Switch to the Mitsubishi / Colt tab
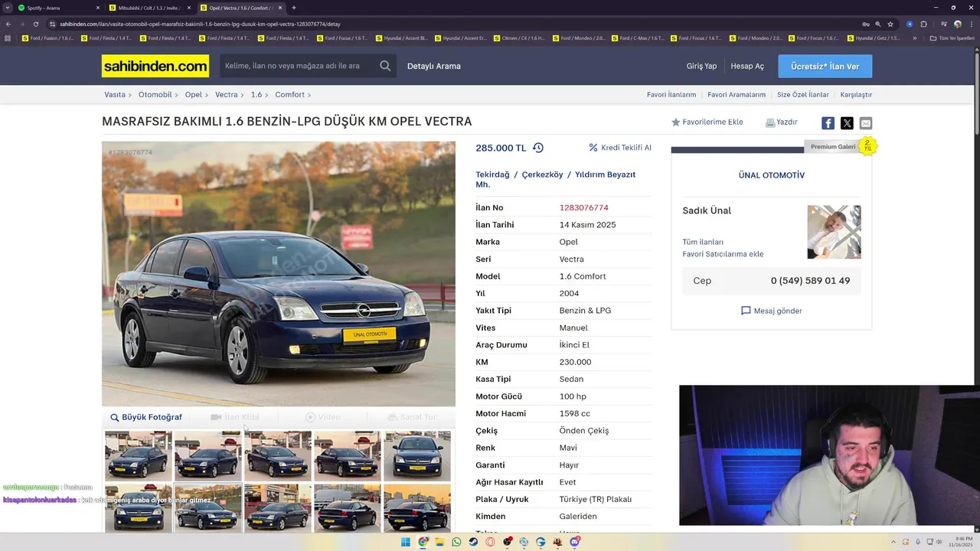The width and height of the screenshot is (980, 551). click(x=150, y=8)
